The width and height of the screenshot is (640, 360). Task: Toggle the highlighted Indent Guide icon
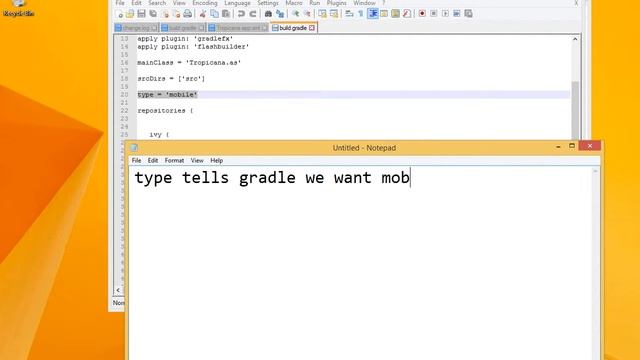373,14
